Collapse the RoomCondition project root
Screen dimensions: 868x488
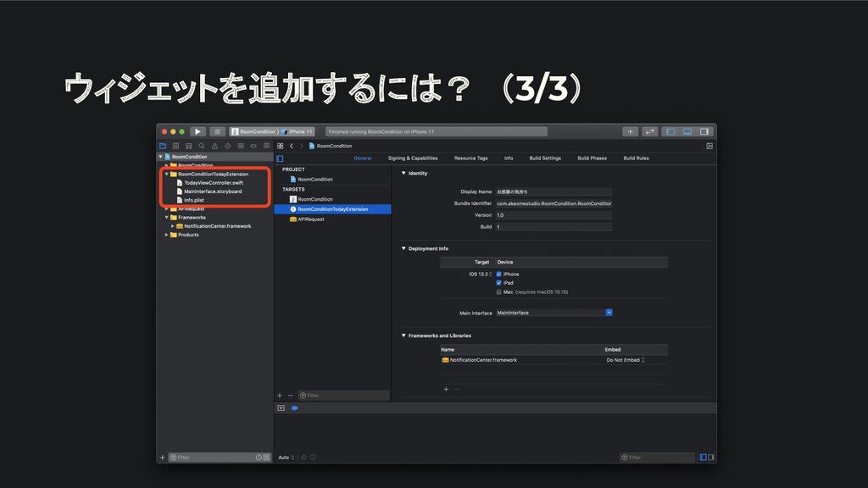(161, 157)
